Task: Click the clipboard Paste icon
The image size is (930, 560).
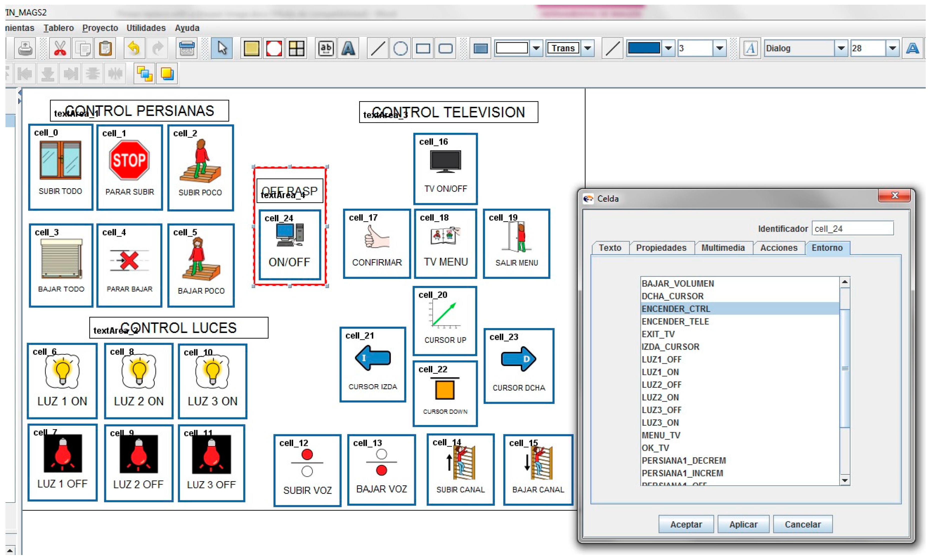Action: pos(105,49)
